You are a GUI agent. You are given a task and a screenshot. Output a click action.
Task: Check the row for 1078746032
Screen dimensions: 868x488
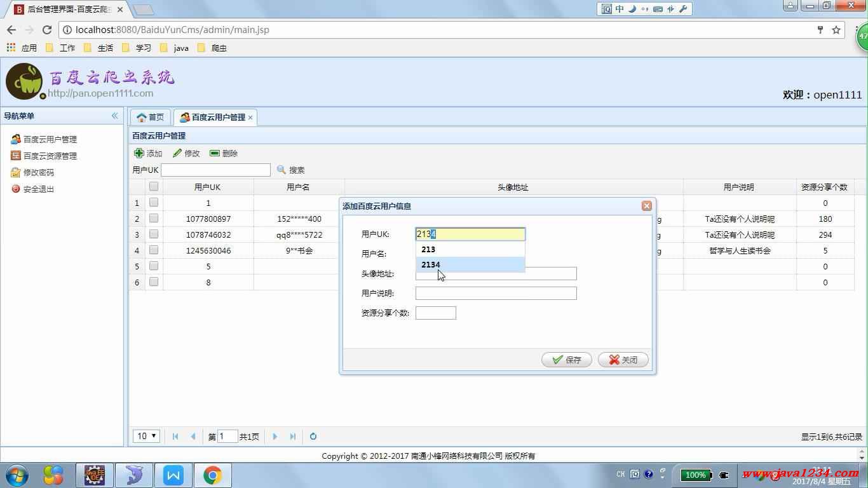tap(154, 234)
